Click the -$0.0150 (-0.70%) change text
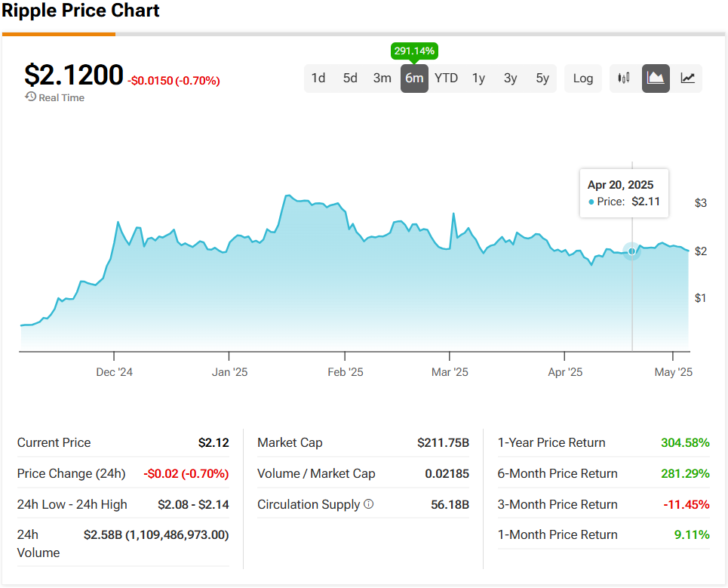This screenshot has height=588, width=728. pyautogui.click(x=174, y=81)
